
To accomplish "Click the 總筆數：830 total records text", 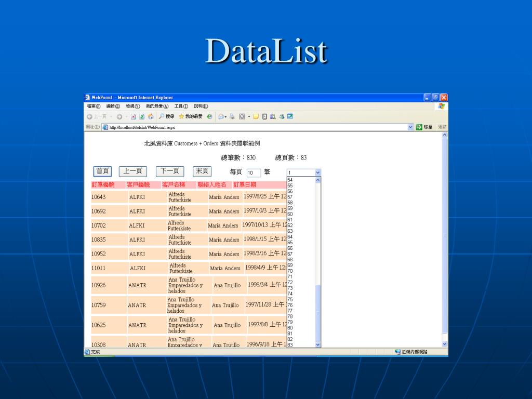I will (238, 158).
